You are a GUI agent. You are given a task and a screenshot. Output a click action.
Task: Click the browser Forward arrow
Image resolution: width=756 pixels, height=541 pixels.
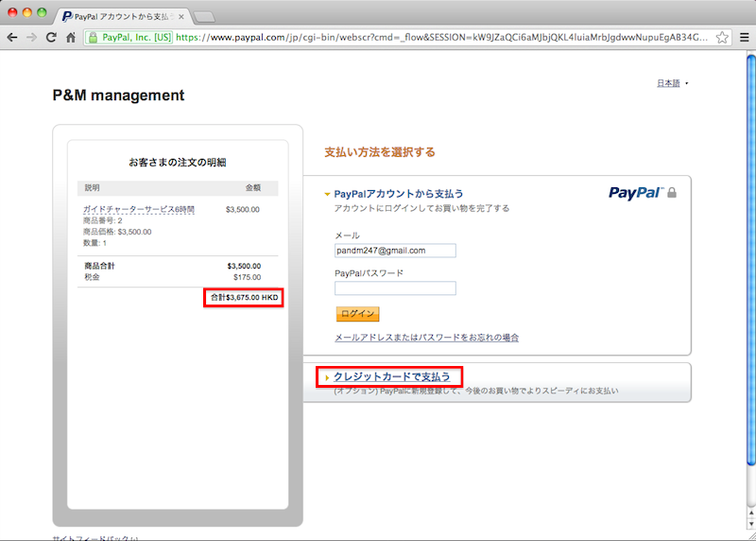[x=31, y=37]
